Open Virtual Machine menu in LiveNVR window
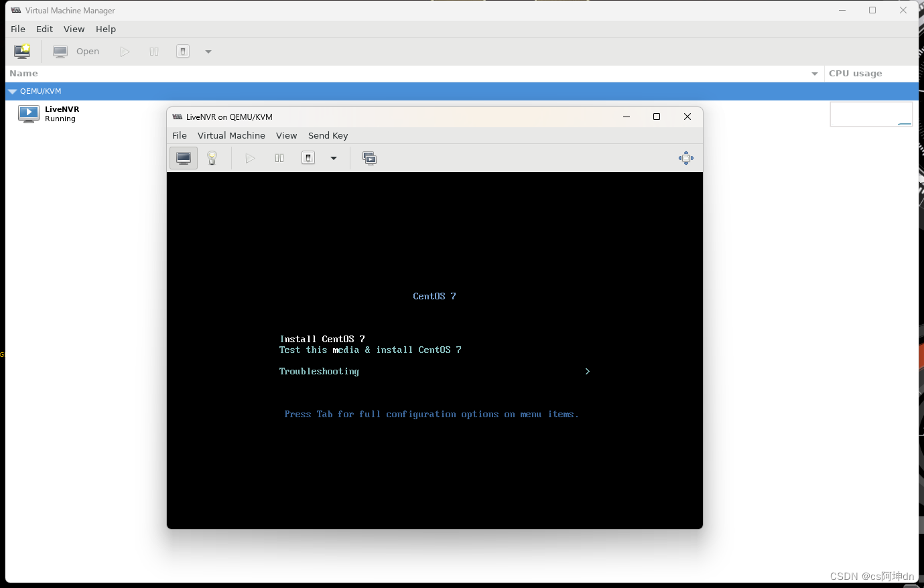 coord(231,135)
